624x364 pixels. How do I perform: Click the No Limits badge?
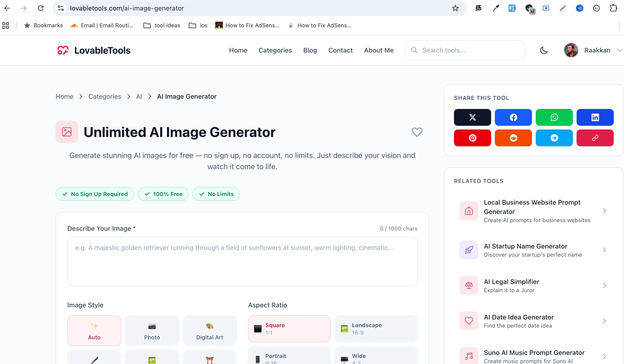click(x=216, y=194)
